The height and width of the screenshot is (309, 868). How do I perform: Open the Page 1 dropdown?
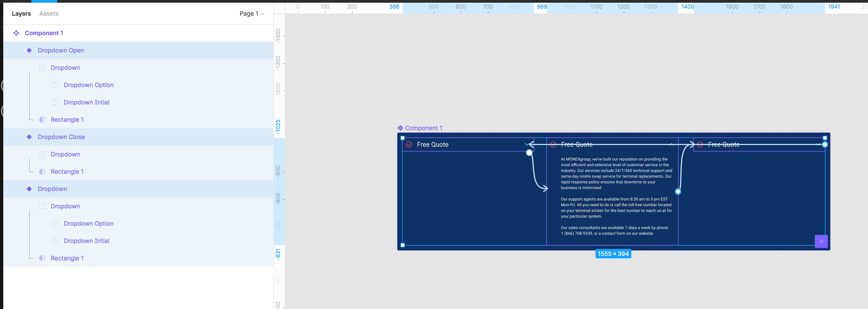tap(252, 14)
